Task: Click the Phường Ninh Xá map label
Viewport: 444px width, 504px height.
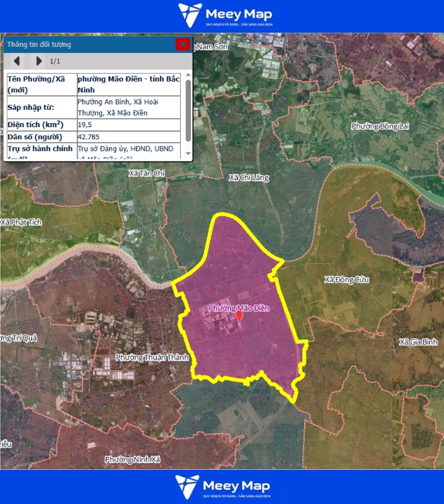Action: click(133, 460)
